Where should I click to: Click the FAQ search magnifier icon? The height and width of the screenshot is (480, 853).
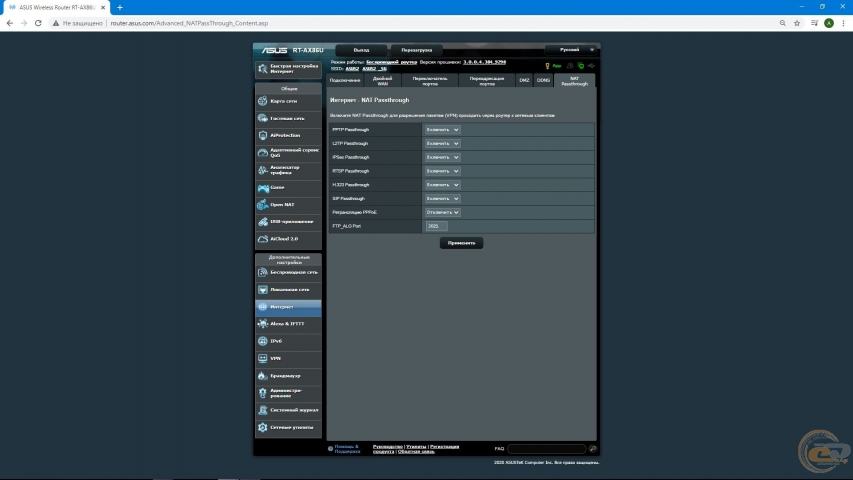pos(592,449)
